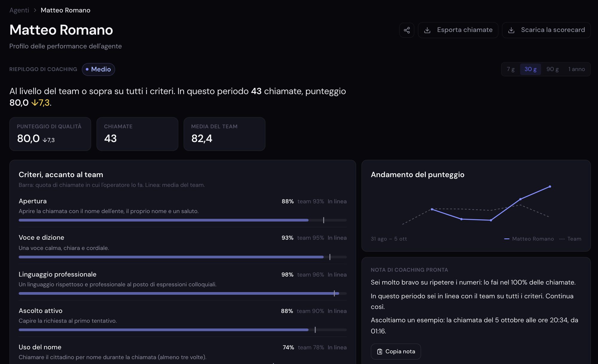Screen dimensions: 598x364
Task: Click the Medio coaching badge
Action: click(x=98, y=69)
